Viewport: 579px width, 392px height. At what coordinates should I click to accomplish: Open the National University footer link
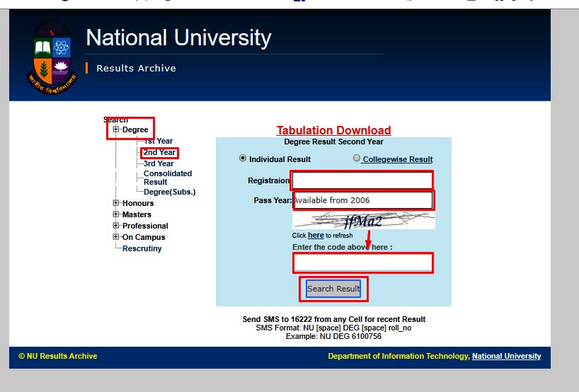point(506,356)
